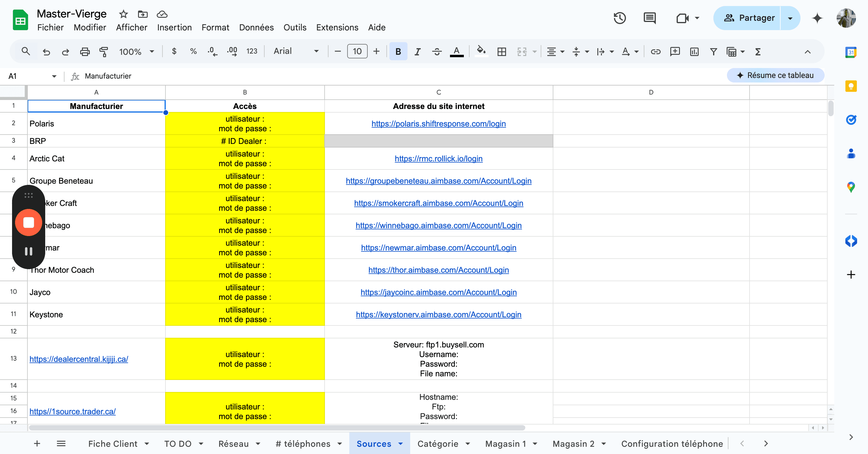Open the polaris.shiftresponse.com login link

[439, 123]
